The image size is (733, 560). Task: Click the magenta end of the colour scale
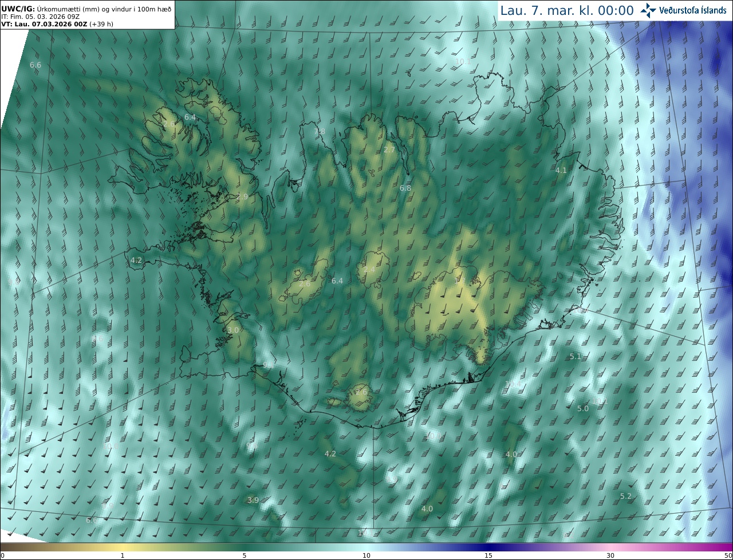(724, 547)
